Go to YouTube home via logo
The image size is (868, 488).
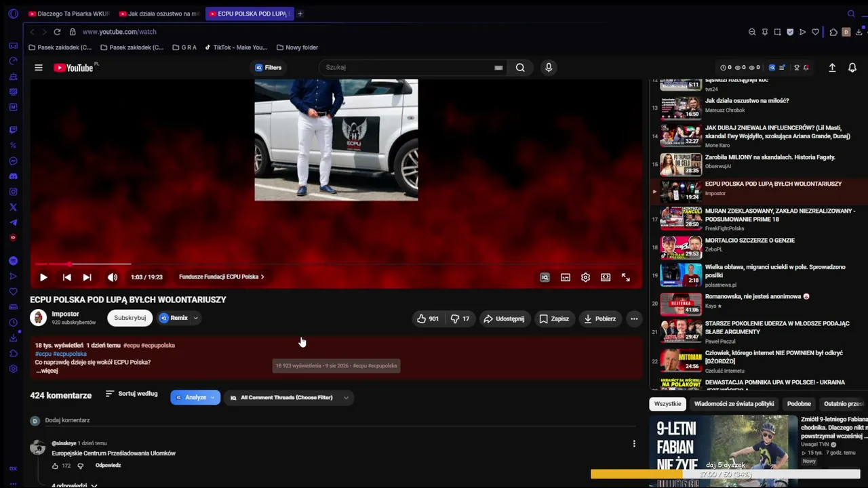(74, 68)
